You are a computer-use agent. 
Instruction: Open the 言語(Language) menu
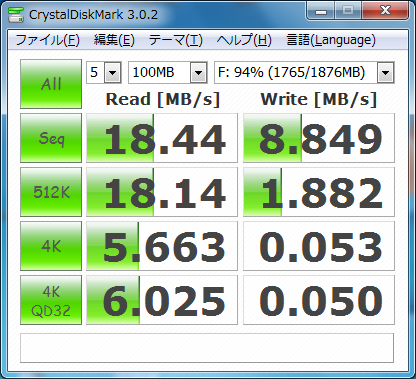331,40
